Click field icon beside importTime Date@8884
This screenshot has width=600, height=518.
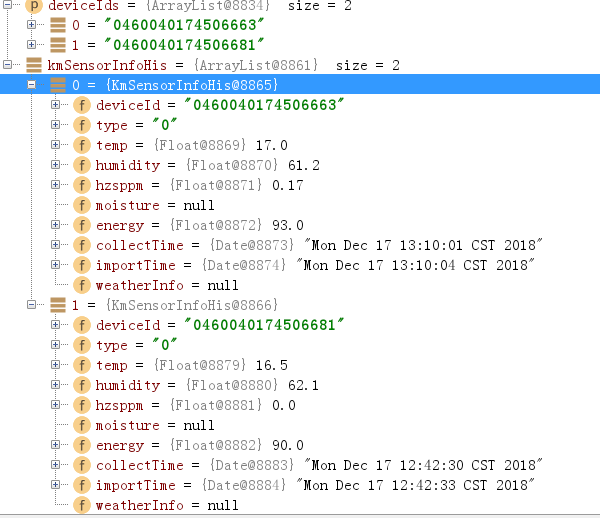(x=82, y=485)
